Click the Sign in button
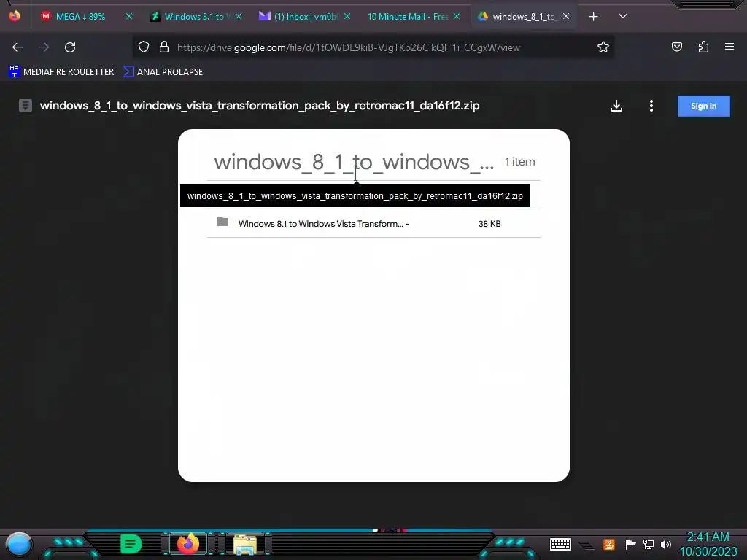 [704, 106]
